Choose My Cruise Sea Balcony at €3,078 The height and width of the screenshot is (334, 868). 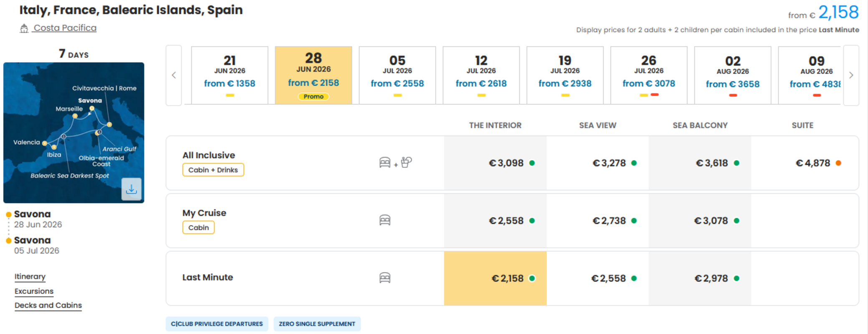click(x=700, y=220)
